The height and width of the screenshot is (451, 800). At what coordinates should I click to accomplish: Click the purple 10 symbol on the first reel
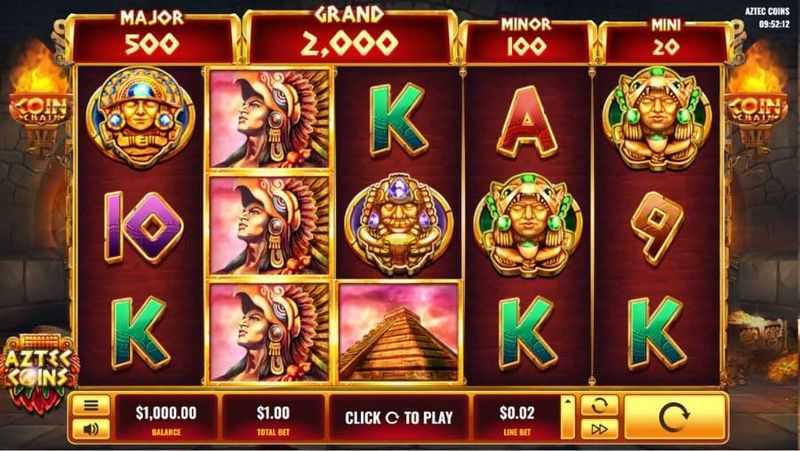click(143, 227)
